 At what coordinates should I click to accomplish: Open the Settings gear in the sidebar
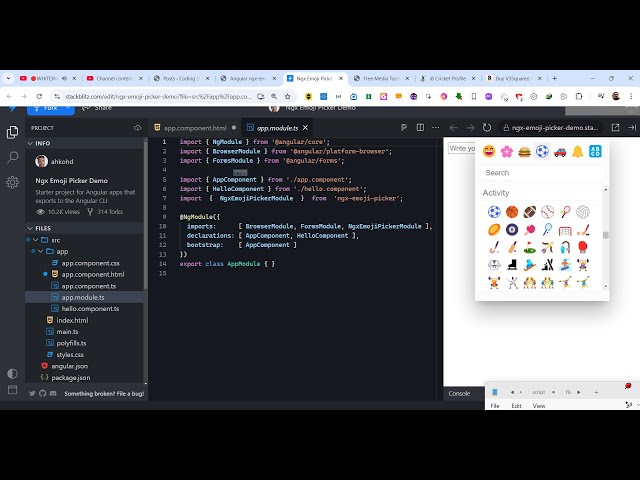tap(12, 182)
